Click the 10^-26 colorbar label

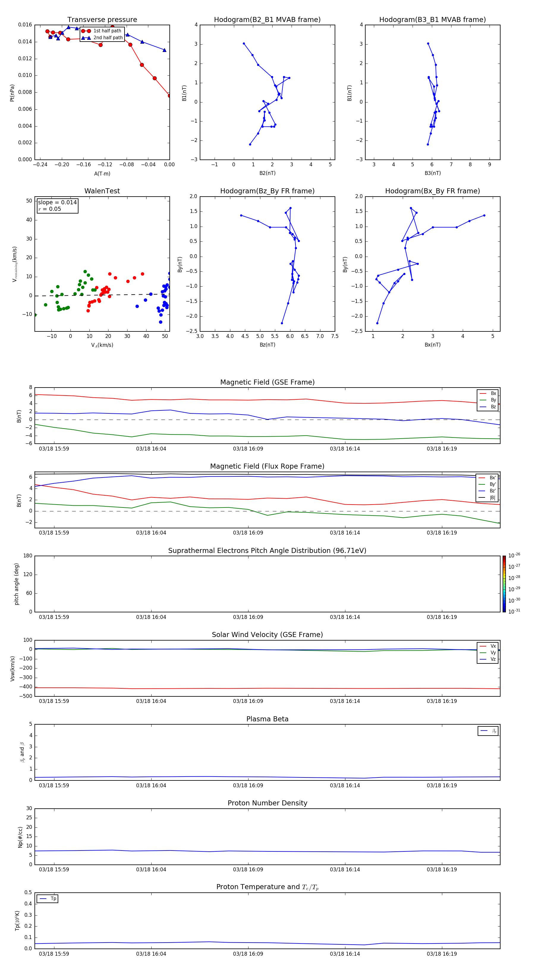click(x=514, y=555)
